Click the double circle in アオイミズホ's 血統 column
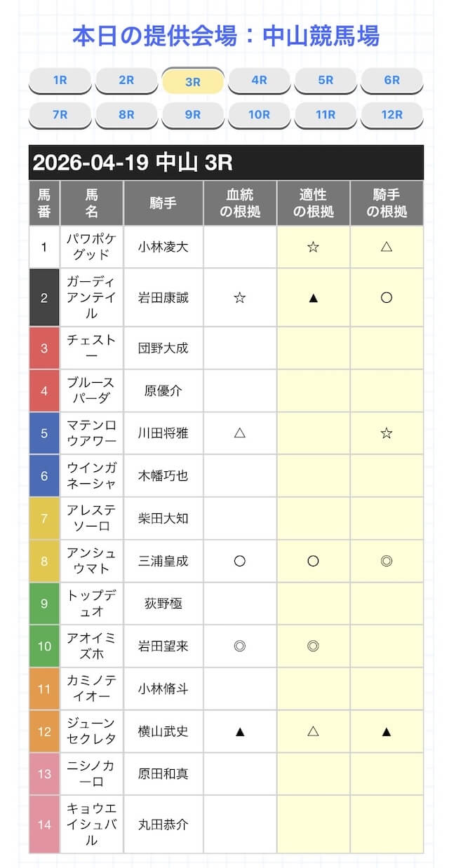The image size is (449, 868). [x=240, y=646]
